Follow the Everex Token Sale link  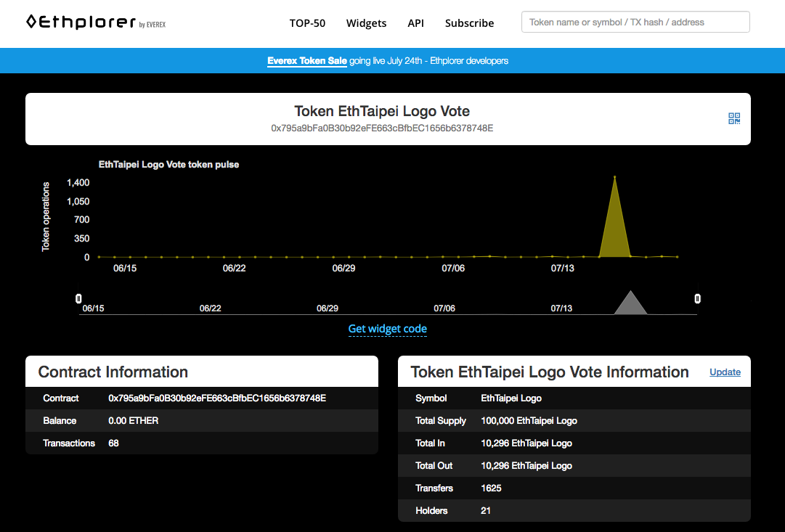(307, 60)
